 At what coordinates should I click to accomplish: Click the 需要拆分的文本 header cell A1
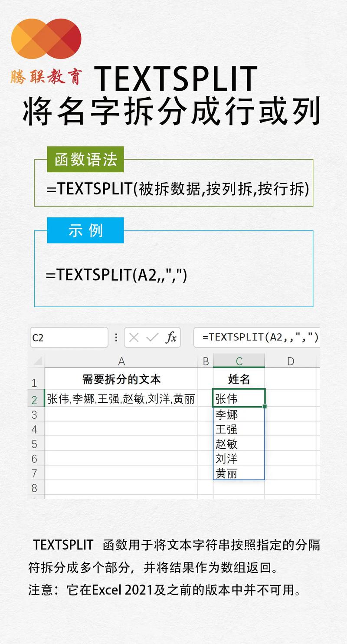(122, 379)
